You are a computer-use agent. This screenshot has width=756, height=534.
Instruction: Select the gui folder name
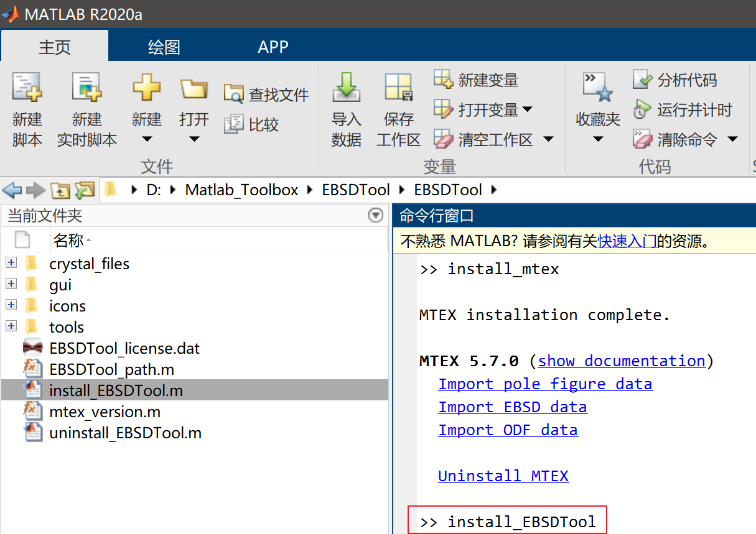(60, 285)
